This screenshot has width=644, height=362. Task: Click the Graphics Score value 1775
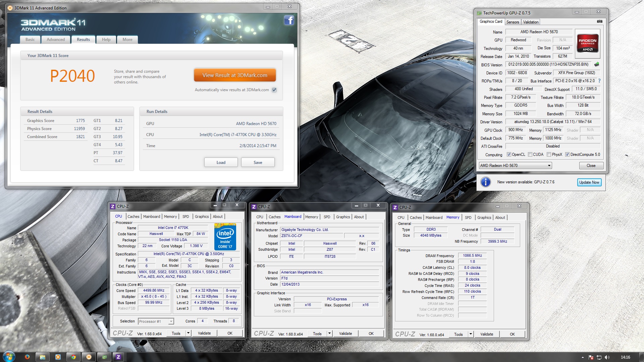point(80,121)
